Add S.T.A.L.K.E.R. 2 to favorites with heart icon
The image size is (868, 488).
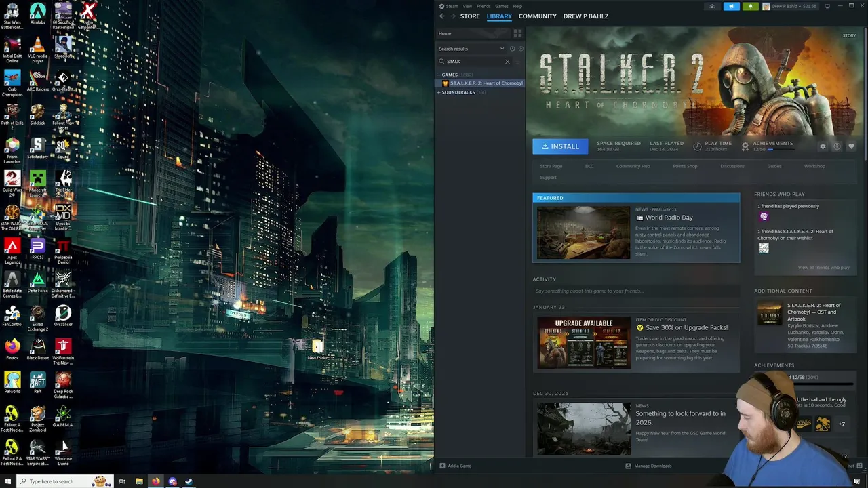point(851,146)
